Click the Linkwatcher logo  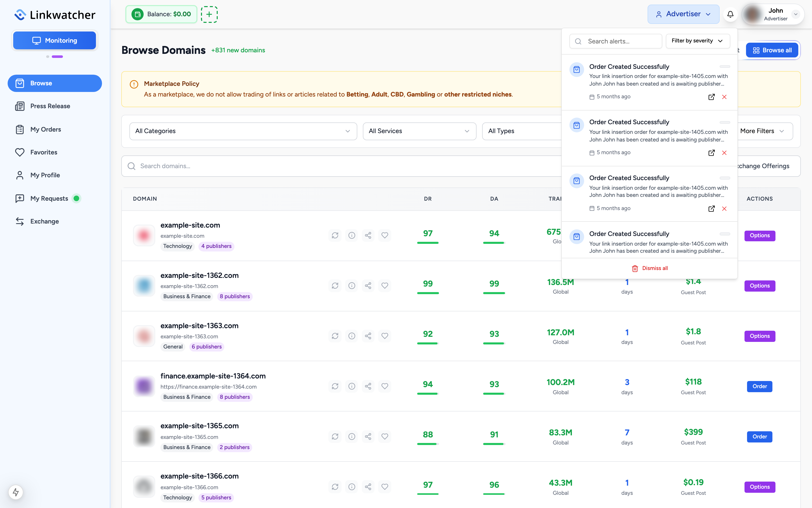click(x=55, y=14)
